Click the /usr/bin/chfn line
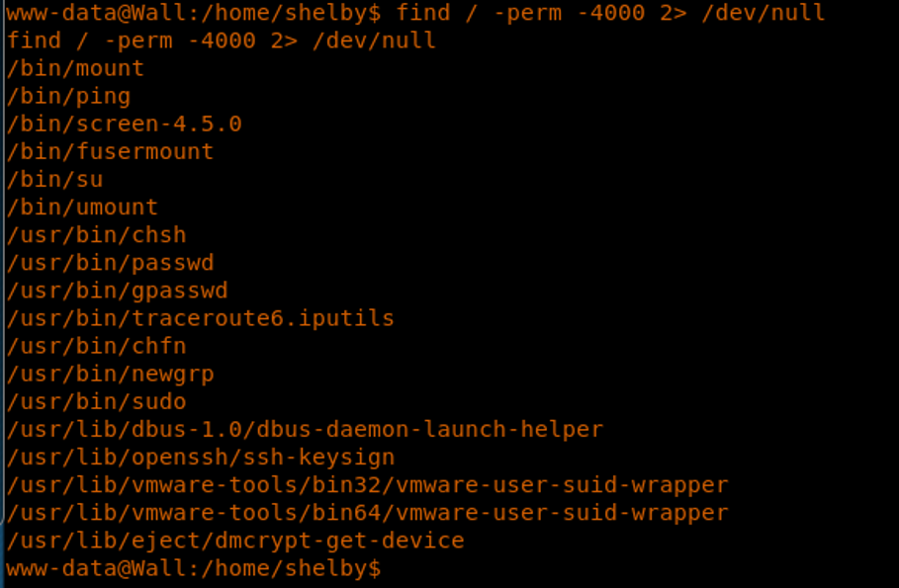 point(96,346)
